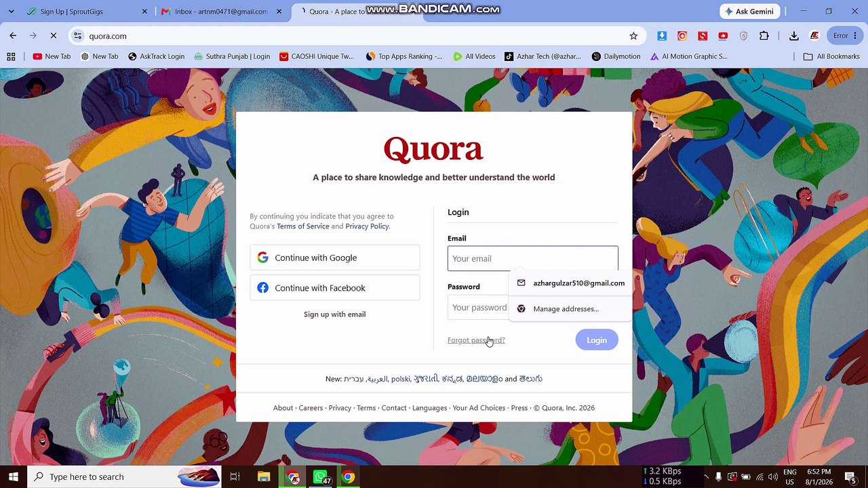Open the Suthra Punjab Login bookmark
This screenshot has width=868, height=488.
(x=232, y=56)
